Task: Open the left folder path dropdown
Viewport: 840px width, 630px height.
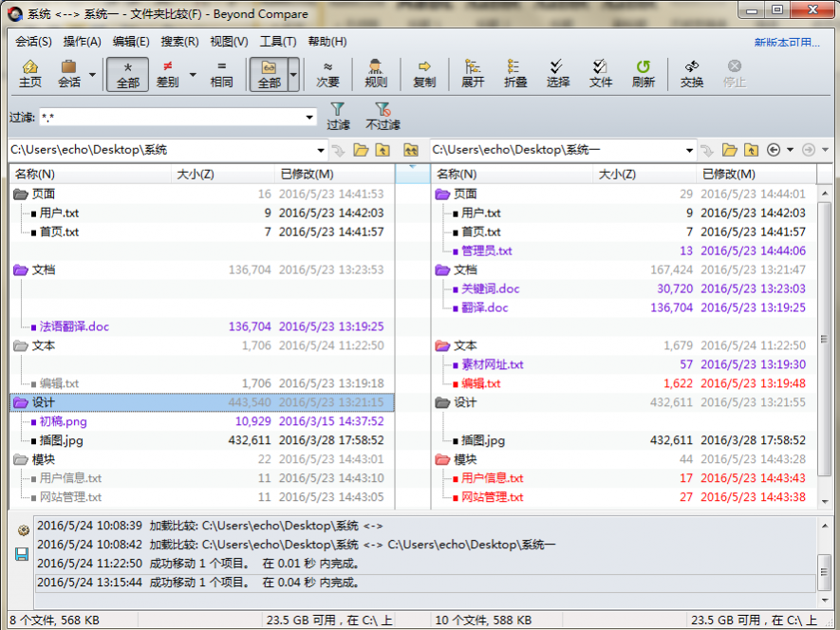Action: [x=321, y=150]
